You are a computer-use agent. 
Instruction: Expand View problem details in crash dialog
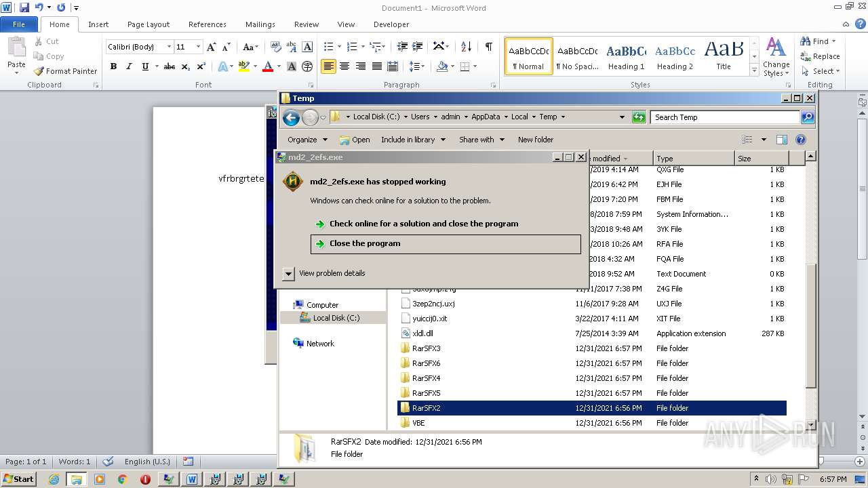click(x=288, y=274)
